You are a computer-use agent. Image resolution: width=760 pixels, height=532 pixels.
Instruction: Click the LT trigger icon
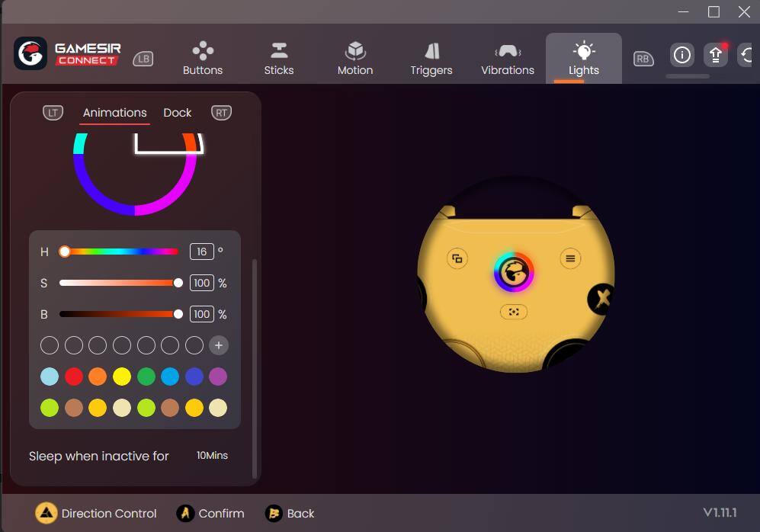pyautogui.click(x=53, y=112)
